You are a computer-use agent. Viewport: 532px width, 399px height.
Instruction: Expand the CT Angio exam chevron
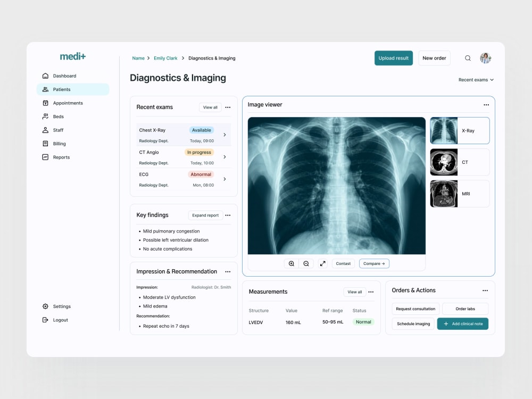[225, 157]
